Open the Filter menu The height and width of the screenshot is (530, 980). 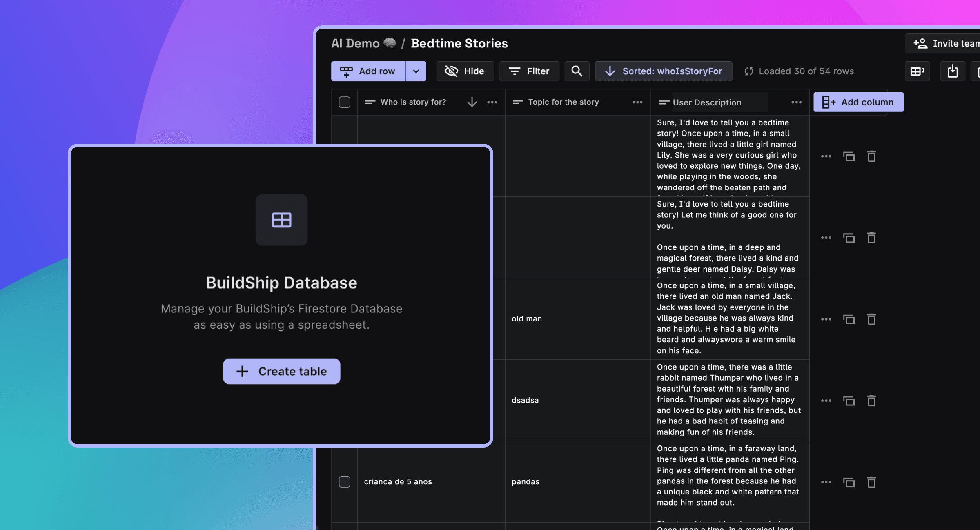pyautogui.click(x=529, y=71)
